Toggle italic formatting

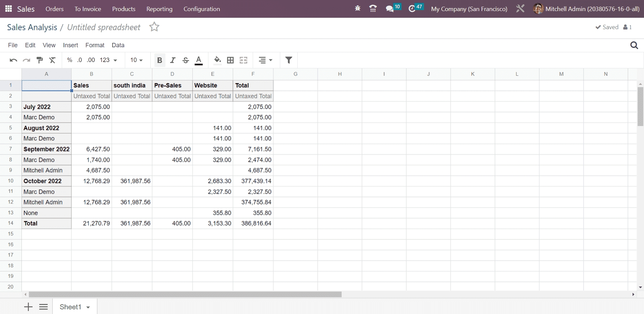[172, 60]
